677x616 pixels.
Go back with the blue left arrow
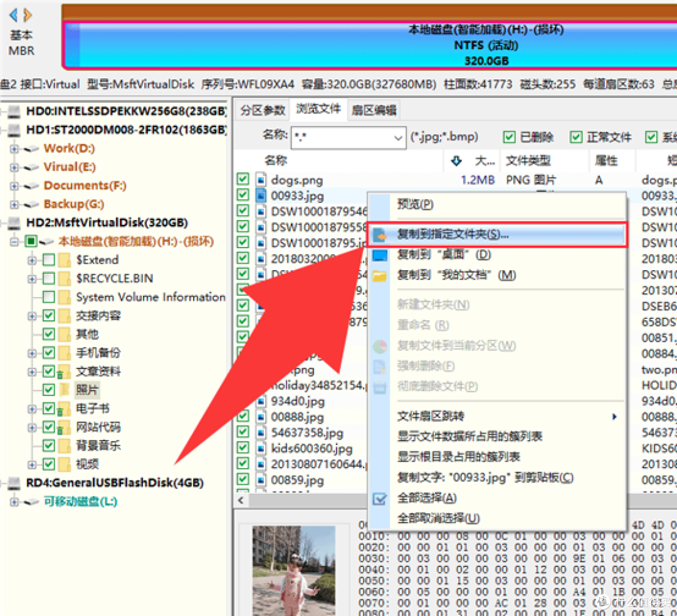coord(13,15)
